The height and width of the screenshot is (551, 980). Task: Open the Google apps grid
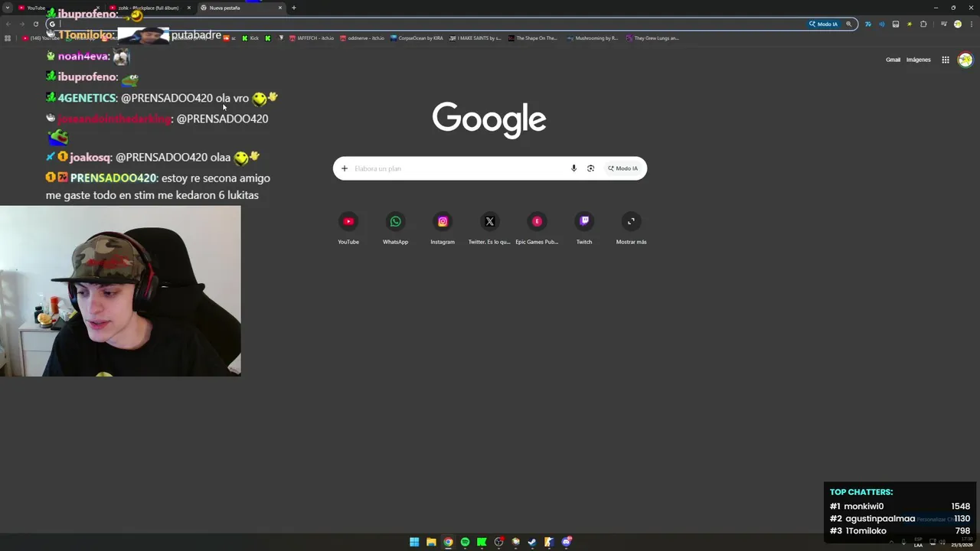[x=946, y=60]
